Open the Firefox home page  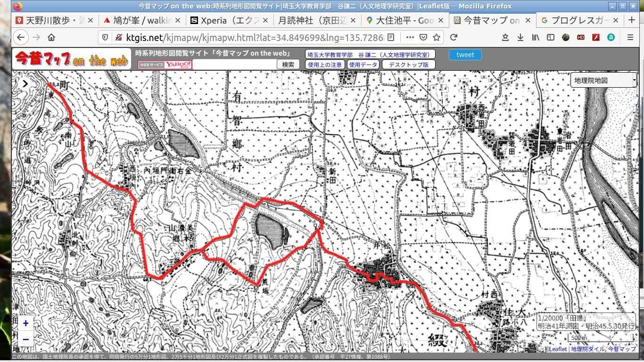pyautogui.click(x=51, y=37)
